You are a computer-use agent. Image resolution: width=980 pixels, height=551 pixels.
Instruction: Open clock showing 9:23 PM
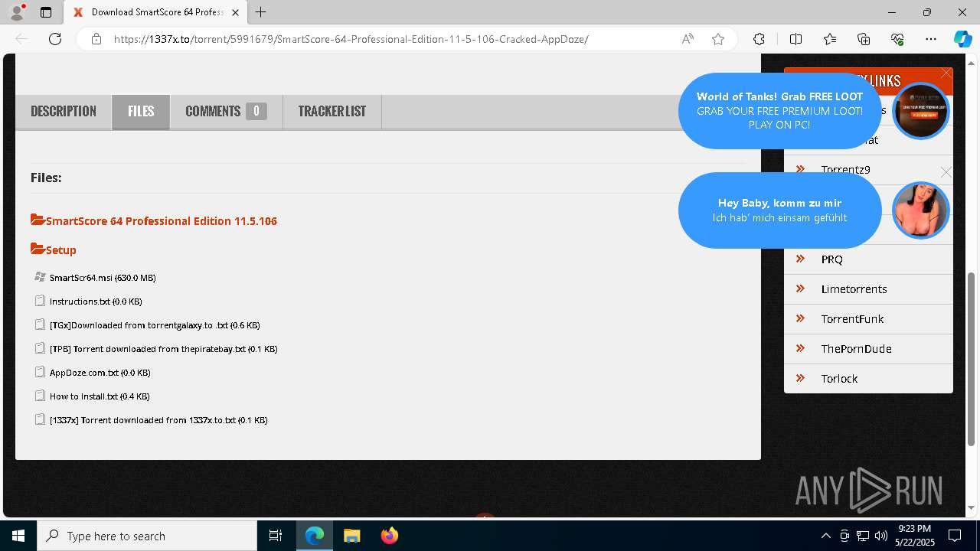tap(914, 536)
